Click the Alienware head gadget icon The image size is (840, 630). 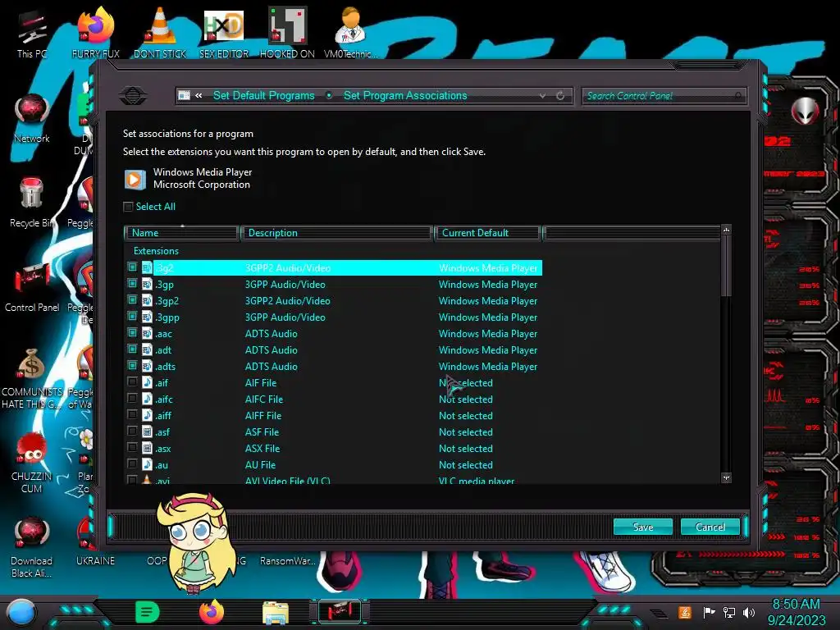pos(805,112)
